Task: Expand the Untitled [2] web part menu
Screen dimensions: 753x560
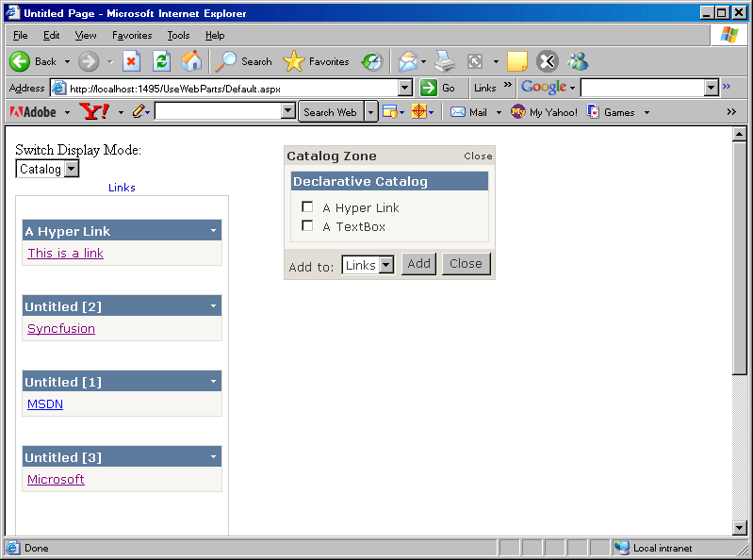Action: pos(213,306)
